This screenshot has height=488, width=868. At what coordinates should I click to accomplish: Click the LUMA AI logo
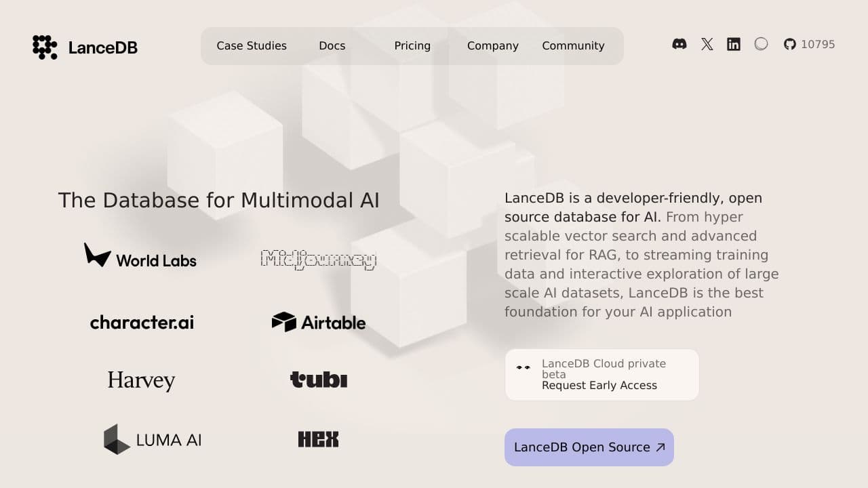[x=153, y=439]
